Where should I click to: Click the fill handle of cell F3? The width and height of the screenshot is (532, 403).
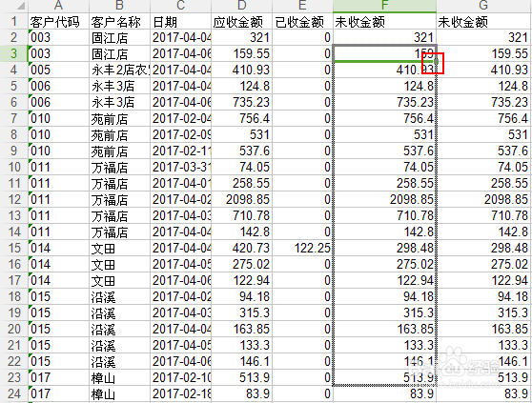tap(436, 62)
